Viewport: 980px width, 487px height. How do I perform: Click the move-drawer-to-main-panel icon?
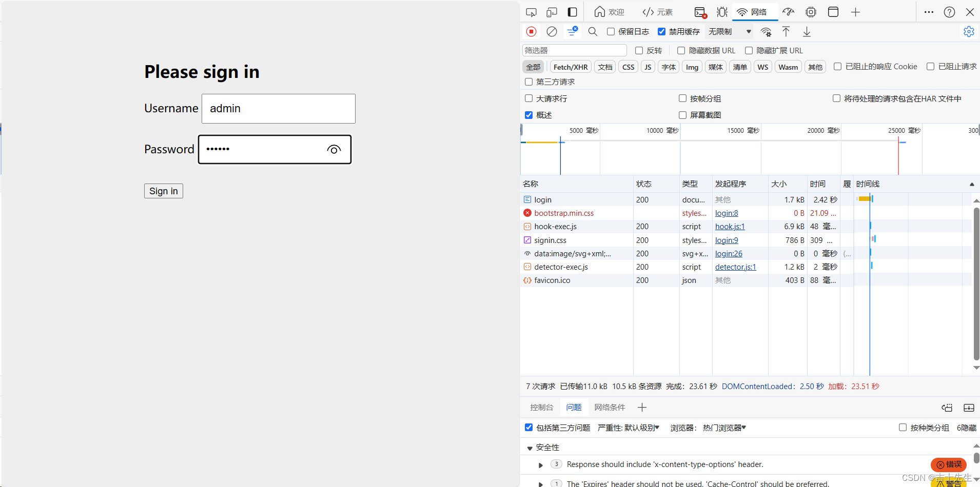point(947,408)
